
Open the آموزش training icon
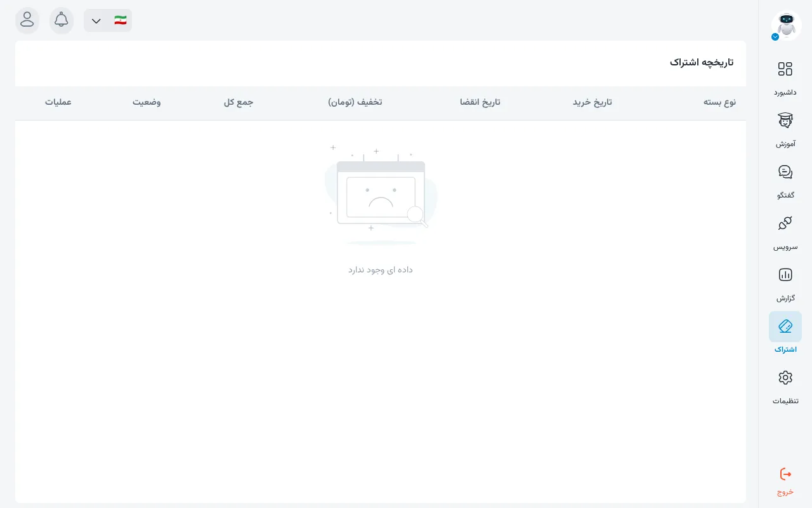click(x=785, y=120)
